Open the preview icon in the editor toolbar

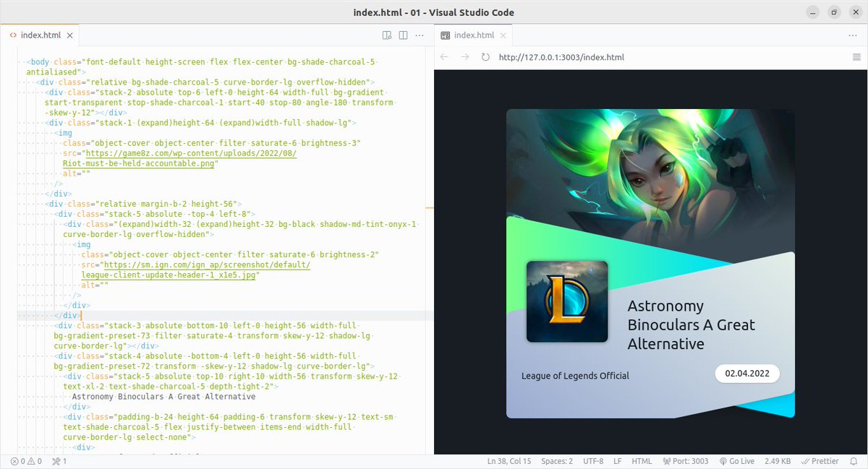pyautogui.click(x=387, y=35)
